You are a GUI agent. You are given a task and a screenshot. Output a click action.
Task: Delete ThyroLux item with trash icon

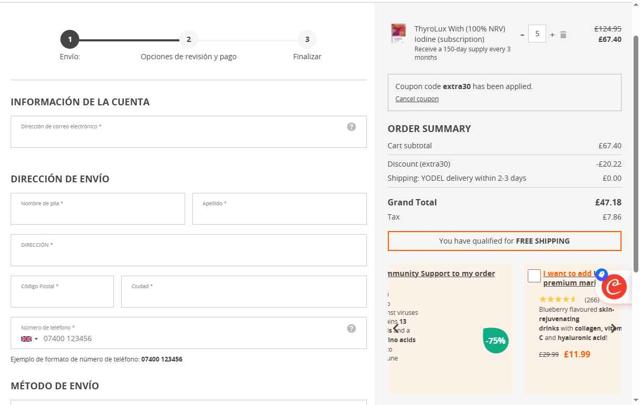point(563,35)
